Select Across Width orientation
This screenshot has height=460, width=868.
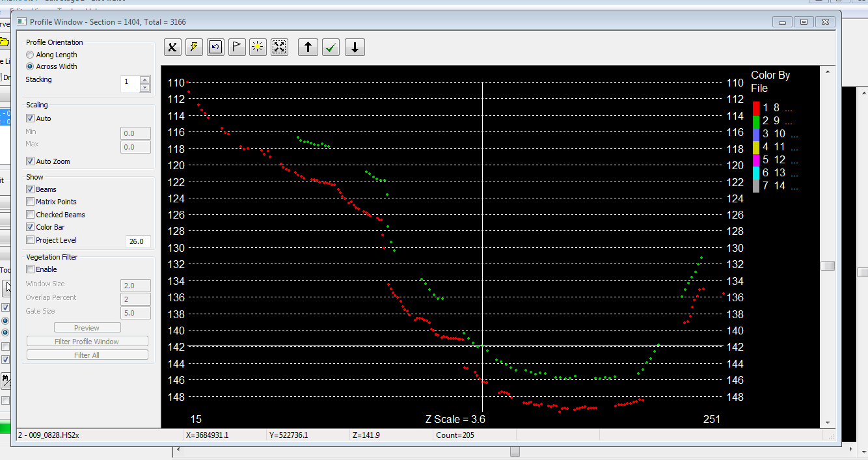pos(30,66)
